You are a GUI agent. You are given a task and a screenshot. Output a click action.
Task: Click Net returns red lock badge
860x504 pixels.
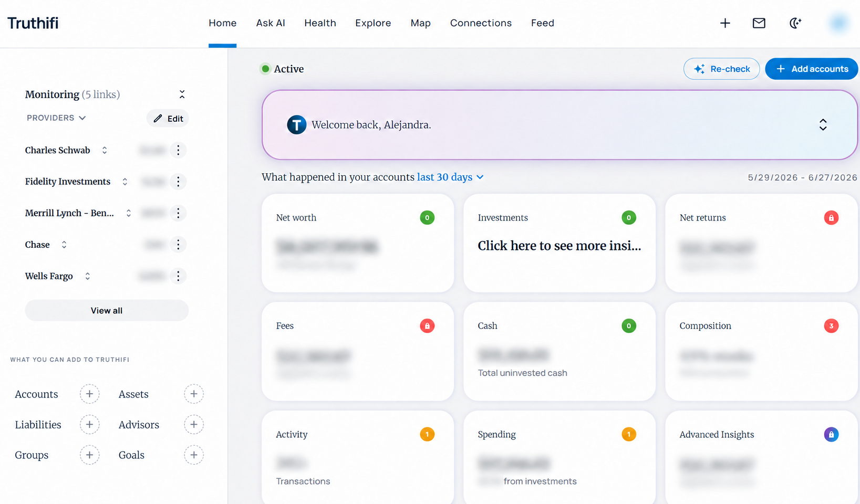point(831,217)
